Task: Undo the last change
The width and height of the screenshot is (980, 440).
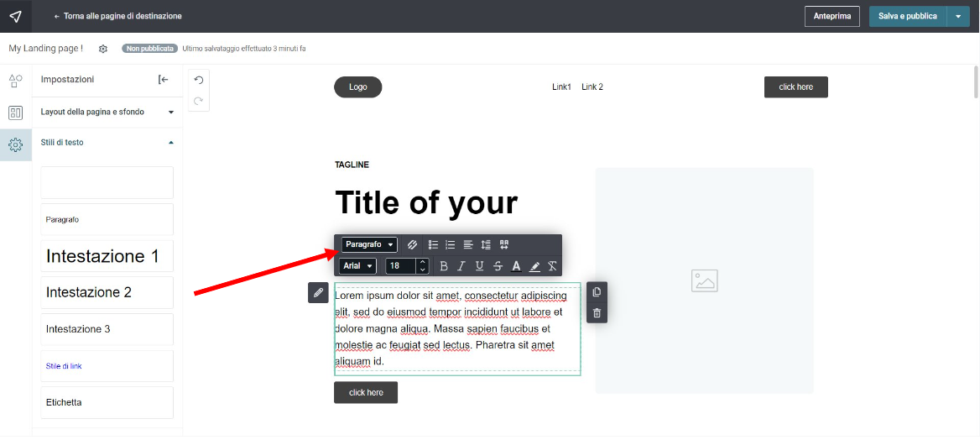Action: click(199, 80)
